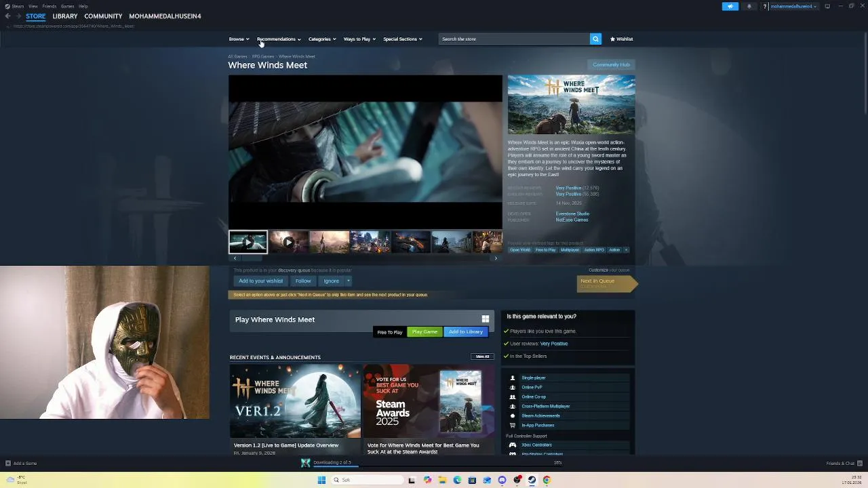
Task: Click the Next in Queue button
Action: 606,283
